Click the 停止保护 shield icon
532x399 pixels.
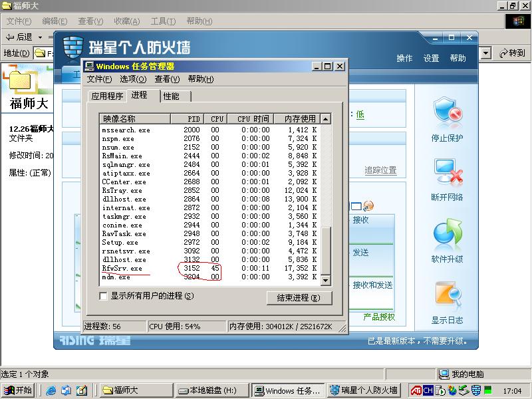(447, 113)
